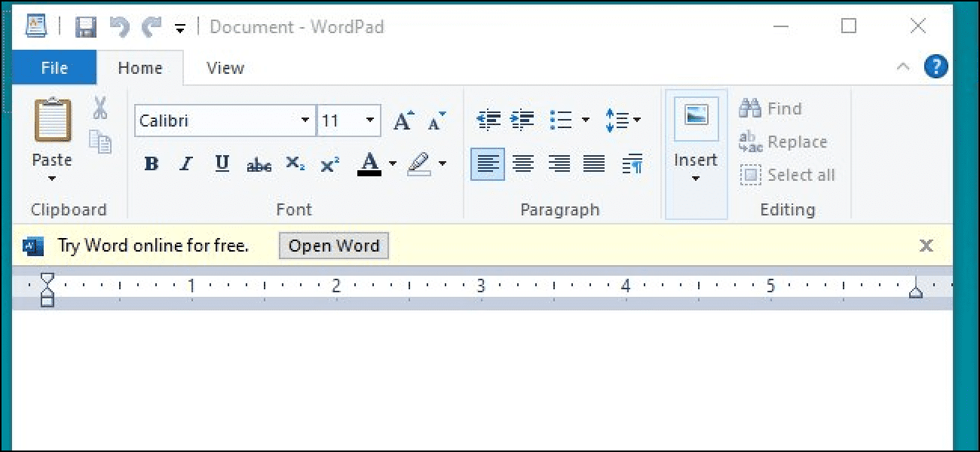This screenshot has height=452, width=980.
Task: Expand the Paste options arrow
Action: [52, 179]
